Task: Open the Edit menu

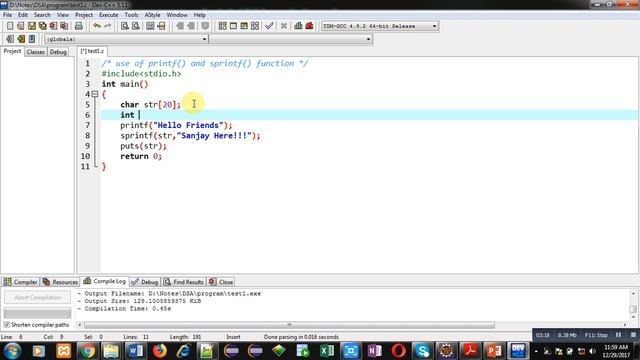Action: [x=23, y=15]
